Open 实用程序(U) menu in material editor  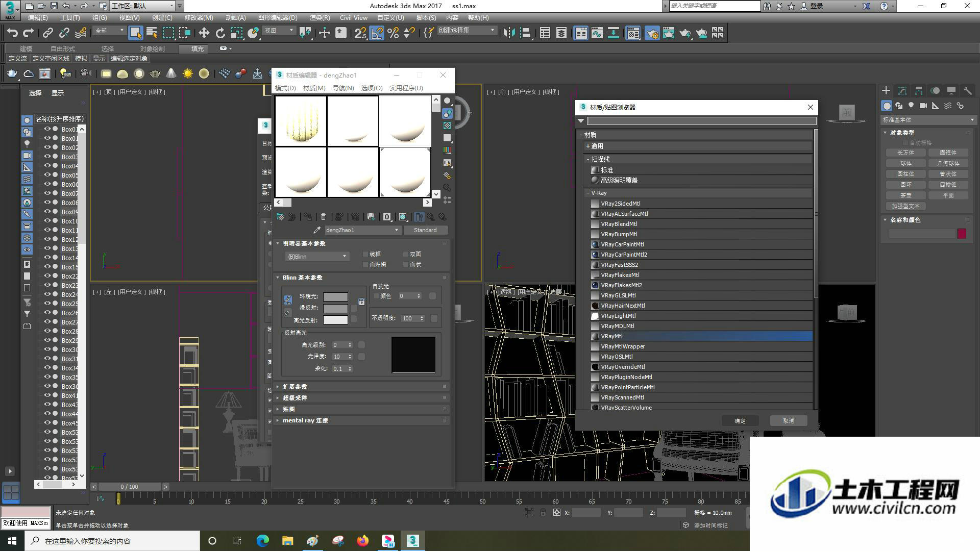pos(406,88)
